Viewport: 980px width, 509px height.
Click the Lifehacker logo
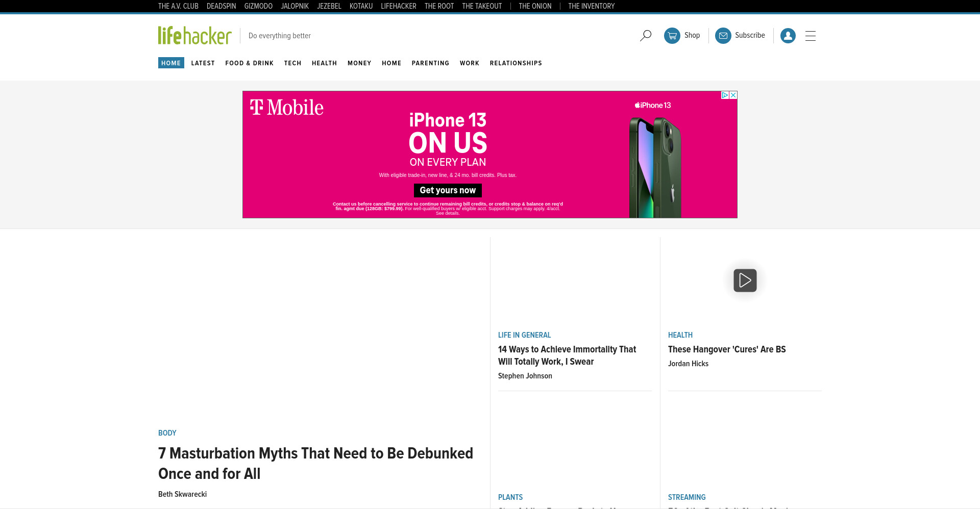[x=194, y=35]
